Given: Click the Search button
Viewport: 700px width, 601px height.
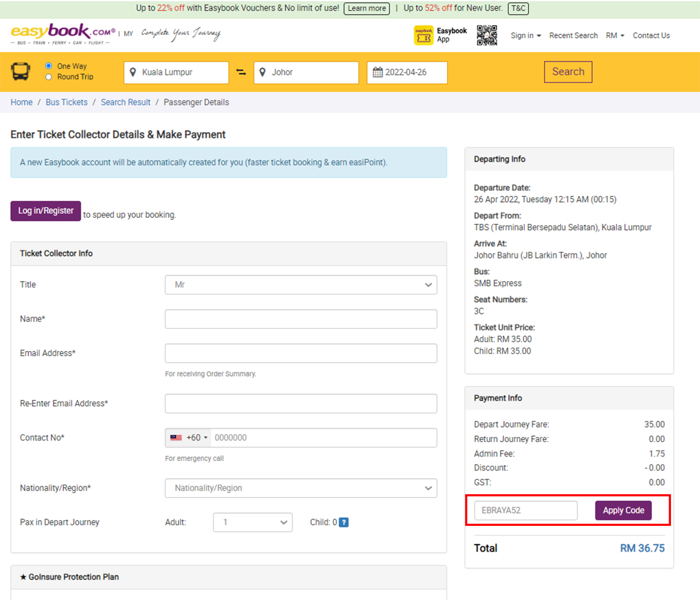Looking at the screenshot, I should 568,72.
